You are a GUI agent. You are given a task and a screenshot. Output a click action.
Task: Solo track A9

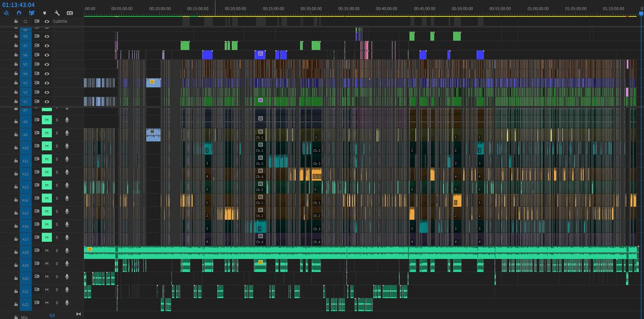pos(57,133)
